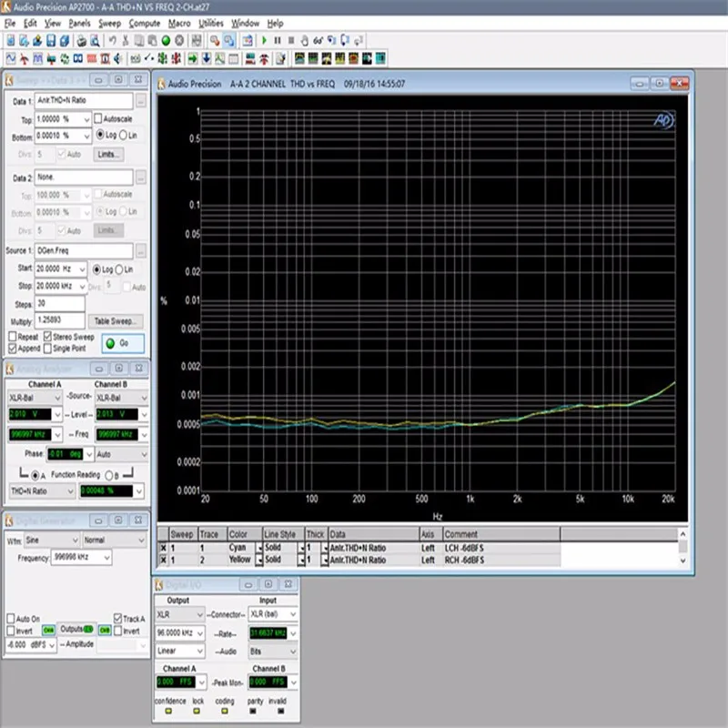This screenshot has width=728, height=728.
Task: Click the green play/start sweep toolbar icon
Action: (264, 41)
